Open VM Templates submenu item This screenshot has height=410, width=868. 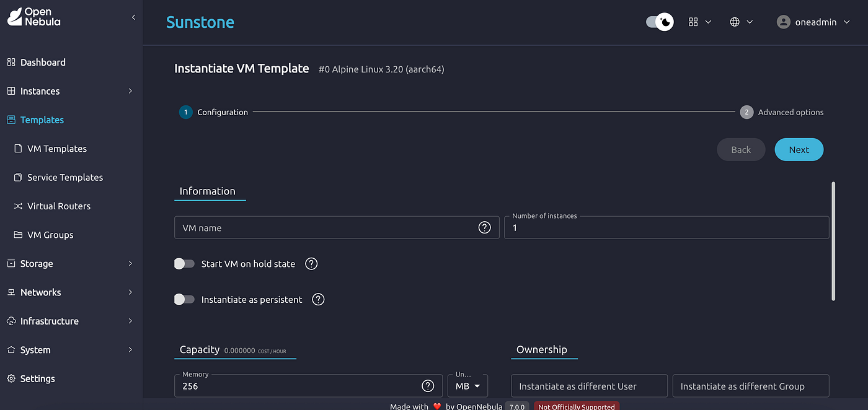pyautogui.click(x=71, y=149)
